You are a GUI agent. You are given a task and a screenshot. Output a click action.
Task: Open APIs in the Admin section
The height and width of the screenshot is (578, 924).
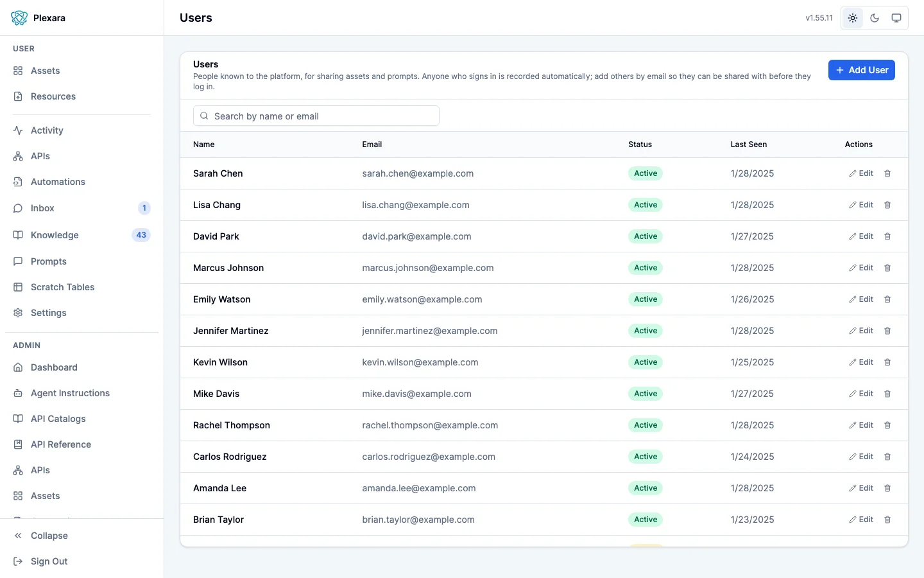coord(81,470)
